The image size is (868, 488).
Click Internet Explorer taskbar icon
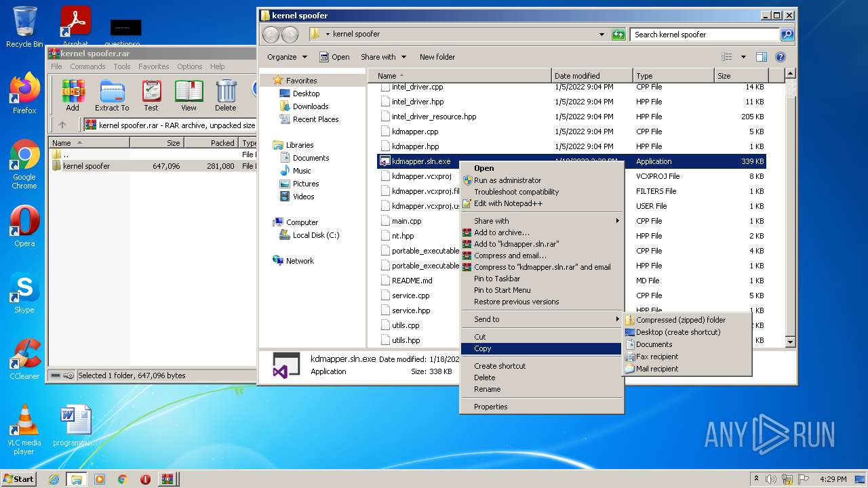(54, 479)
